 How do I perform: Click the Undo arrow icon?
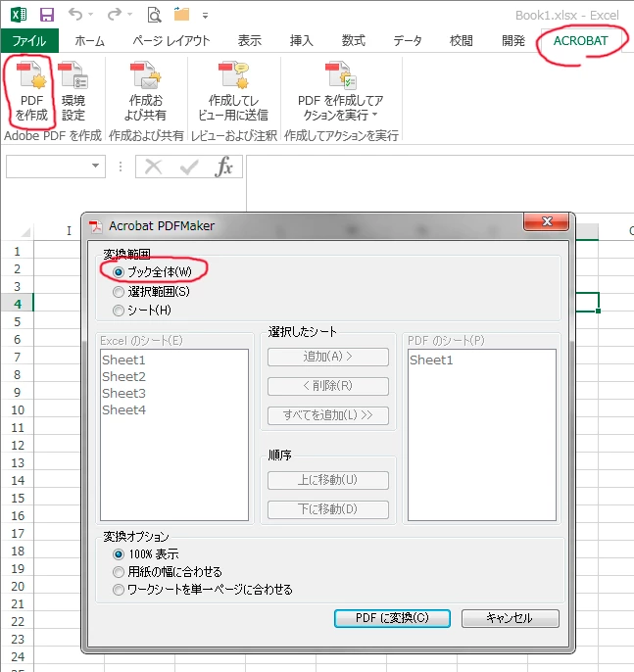coord(75,15)
